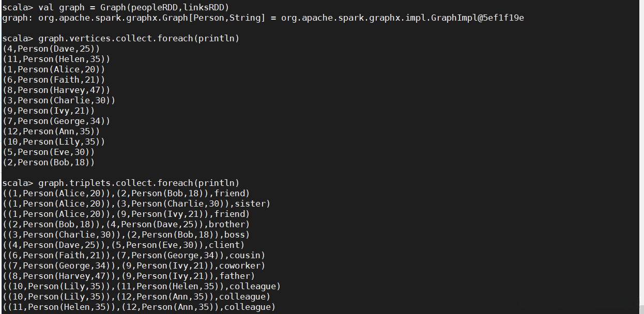Click the Bob vertex line with id 2
Viewport: 644px width, 314px height.
(49, 162)
